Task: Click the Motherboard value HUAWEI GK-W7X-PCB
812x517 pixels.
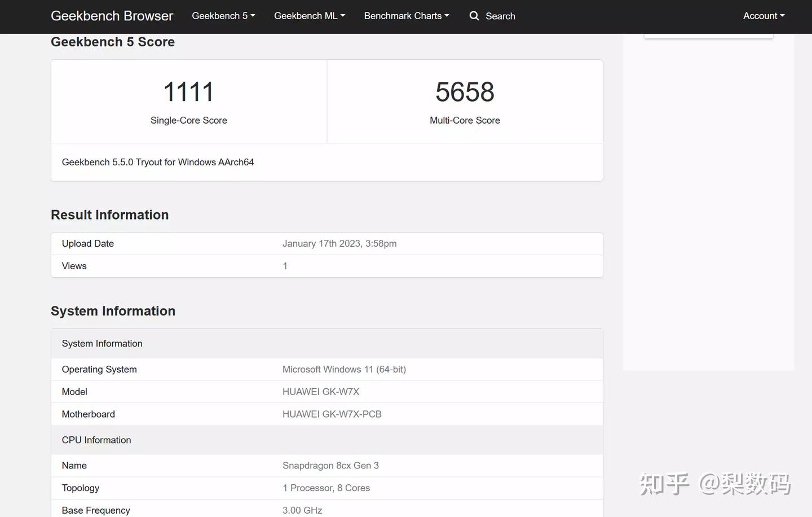Action: click(x=332, y=414)
